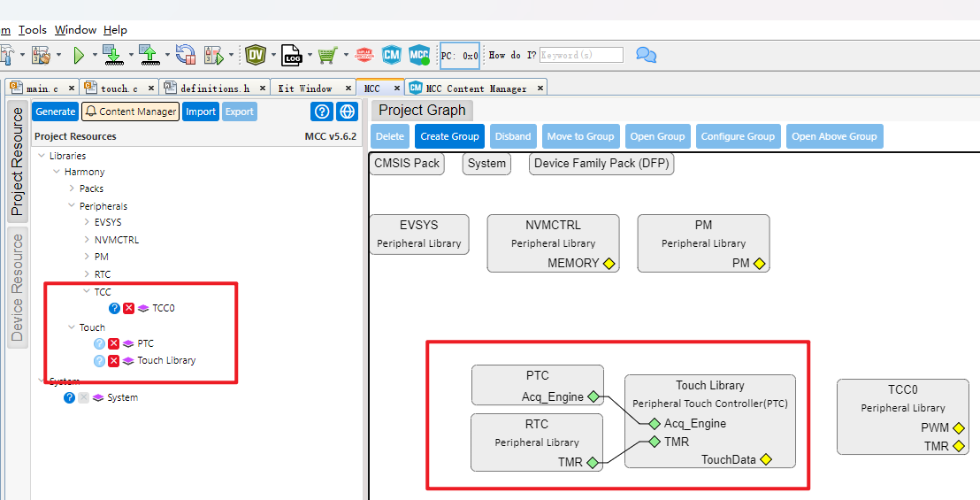This screenshot has height=500, width=980.
Task: Click the LOG file toolbar icon
Action: tap(291, 55)
